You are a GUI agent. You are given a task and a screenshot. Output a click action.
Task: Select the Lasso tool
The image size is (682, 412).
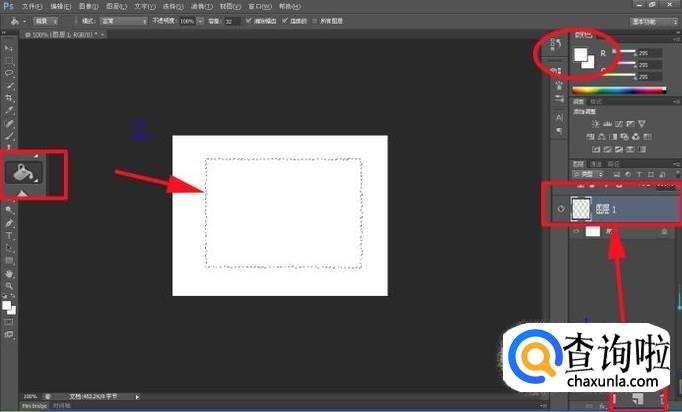click(9, 73)
